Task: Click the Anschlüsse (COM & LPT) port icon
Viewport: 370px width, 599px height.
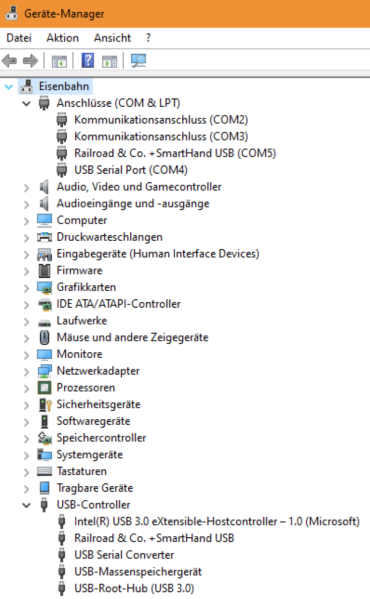Action: tap(44, 103)
